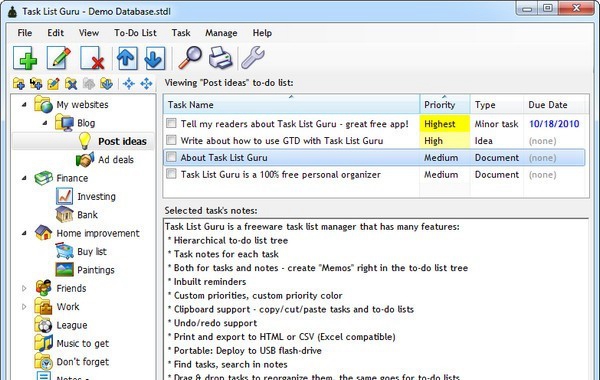Image resolution: width=600 pixels, height=380 pixels.
Task: Click the Bank building icon
Action: (64, 214)
